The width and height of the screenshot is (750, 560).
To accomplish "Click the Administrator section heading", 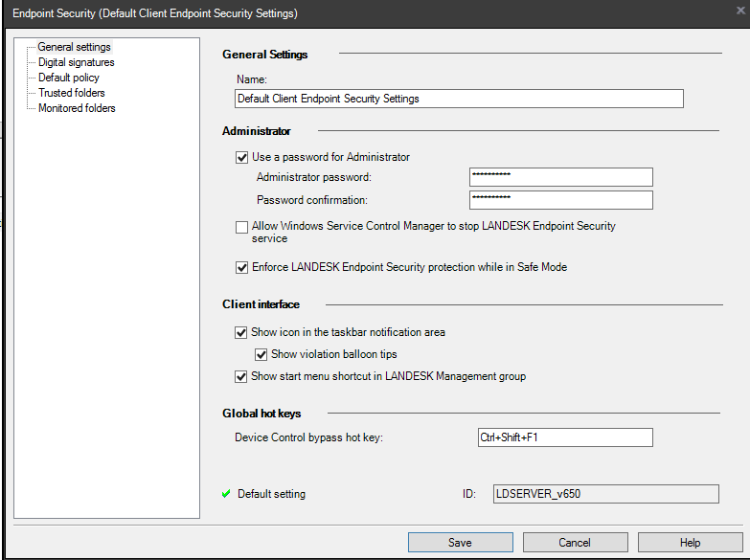I will [x=256, y=131].
